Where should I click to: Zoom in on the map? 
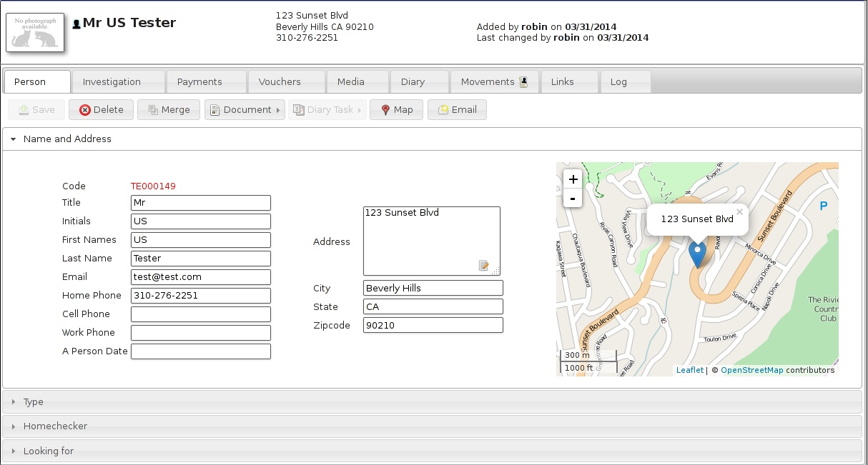pos(573,179)
